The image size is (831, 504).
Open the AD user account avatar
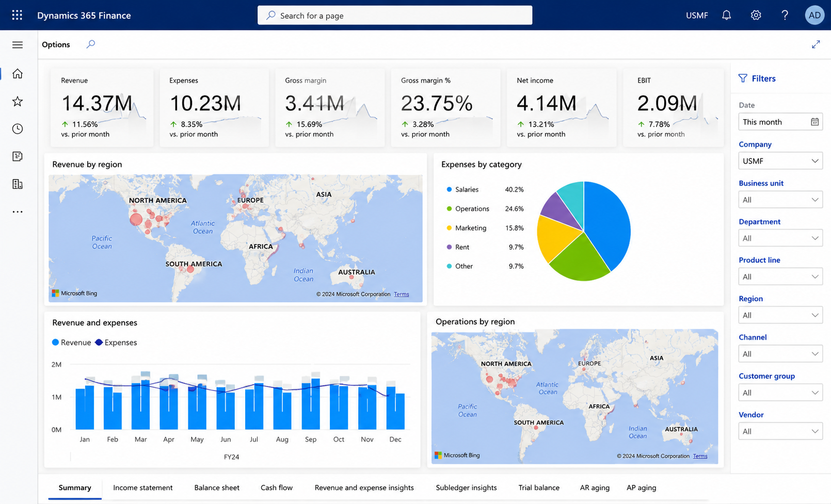tap(814, 15)
